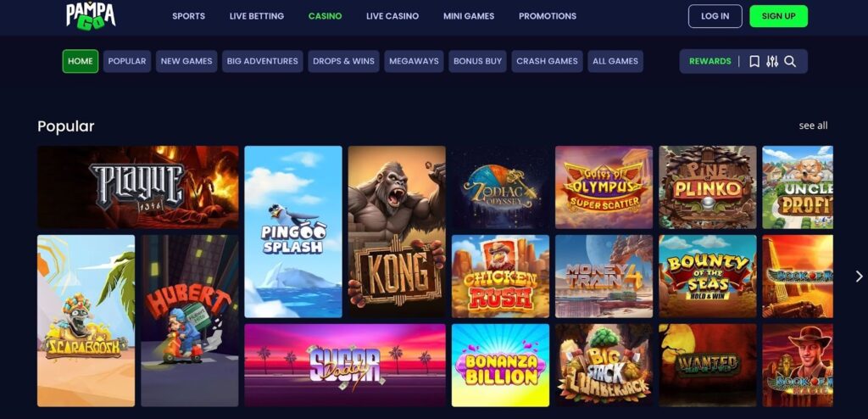Viewport: 868px width, 419px height.
Task: Click see all for Popular games
Action: 813,126
